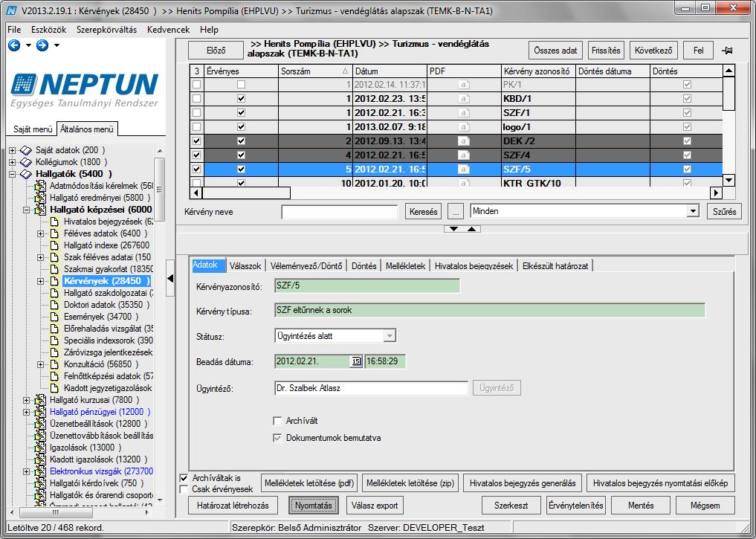Click the Kollégiumok folder icon in tree
The height and width of the screenshot is (539, 756).
(26, 163)
